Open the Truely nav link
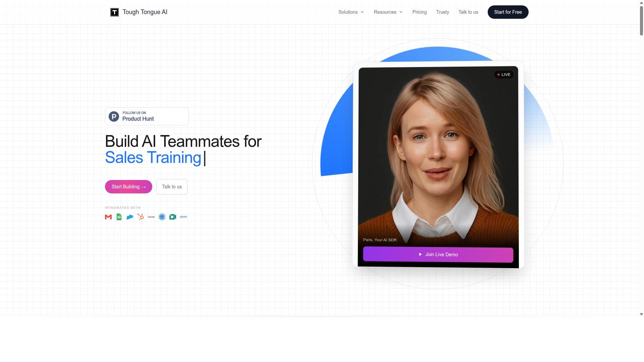 442,12
